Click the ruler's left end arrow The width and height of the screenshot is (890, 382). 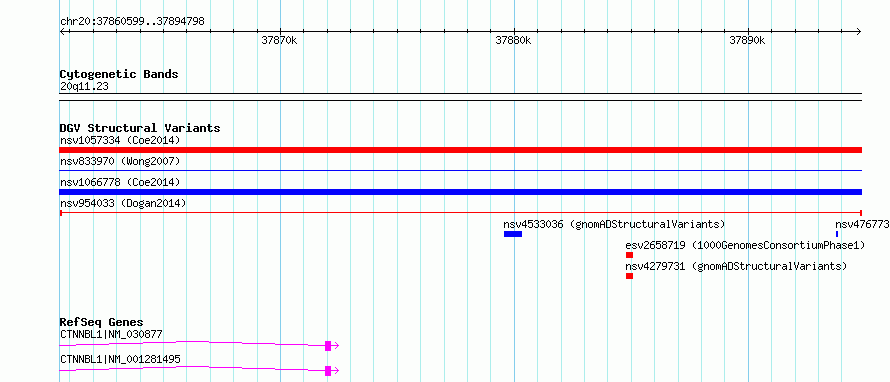point(62,31)
